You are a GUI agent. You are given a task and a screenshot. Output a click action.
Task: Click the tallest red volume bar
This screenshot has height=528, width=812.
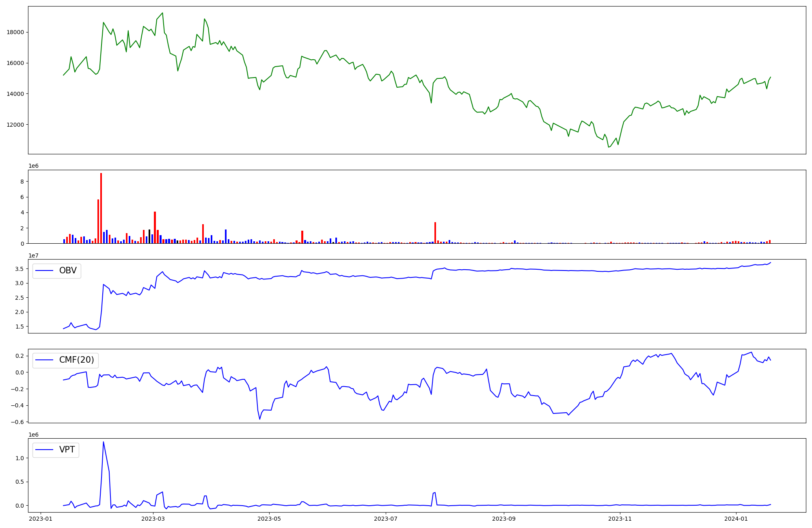click(101, 208)
